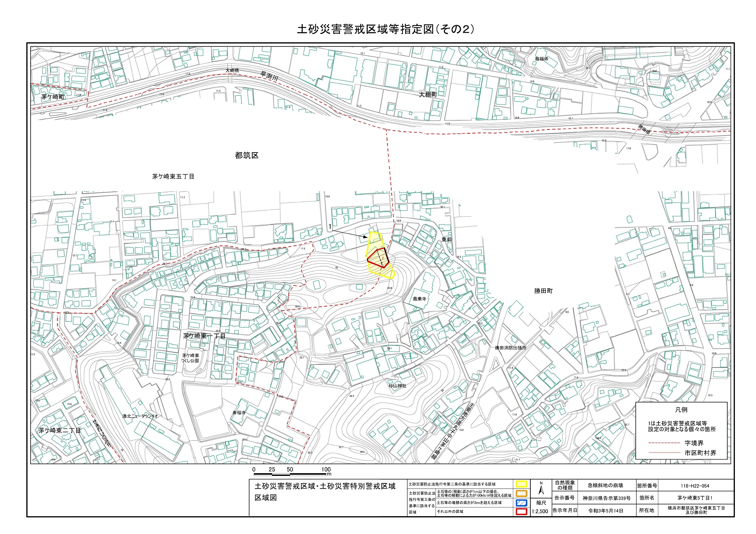Click the blue hatched legend swatch
Viewport: 756px width, 534px height.
(522, 503)
